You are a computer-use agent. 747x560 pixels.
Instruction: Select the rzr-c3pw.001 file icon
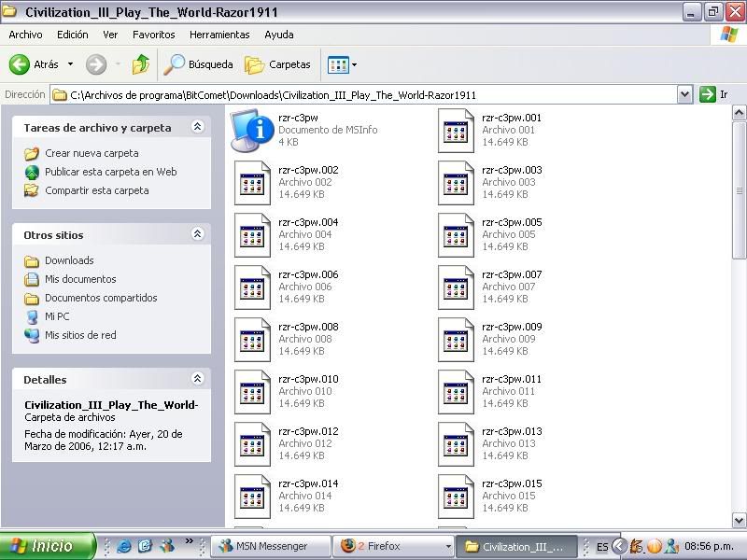[456, 131]
